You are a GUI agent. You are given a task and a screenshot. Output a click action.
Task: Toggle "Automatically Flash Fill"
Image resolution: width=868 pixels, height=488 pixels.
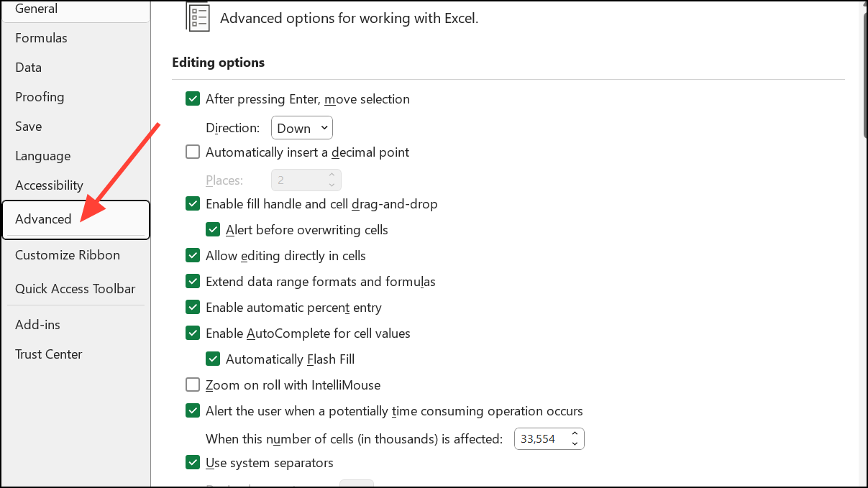click(x=212, y=359)
